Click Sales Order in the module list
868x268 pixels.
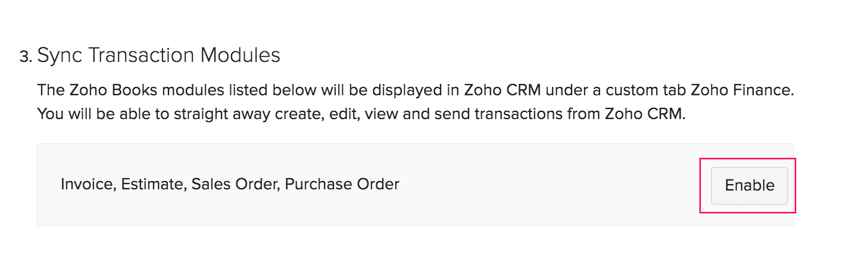click(x=235, y=184)
